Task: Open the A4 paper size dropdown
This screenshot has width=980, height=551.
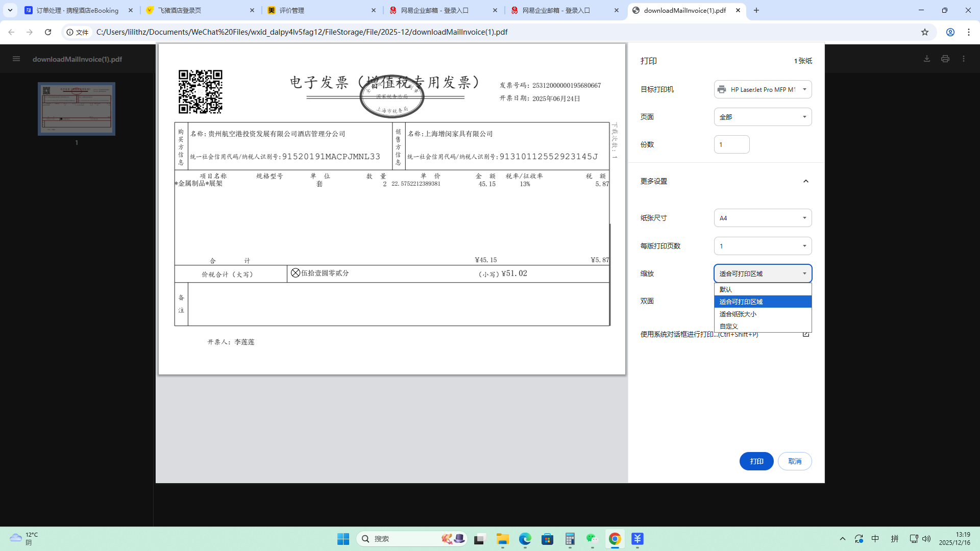Action: pyautogui.click(x=763, y=218)
